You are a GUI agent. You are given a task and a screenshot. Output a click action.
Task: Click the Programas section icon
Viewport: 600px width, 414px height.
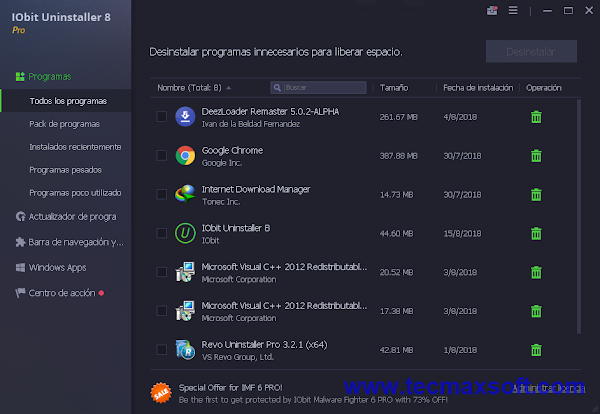[20, 77]
